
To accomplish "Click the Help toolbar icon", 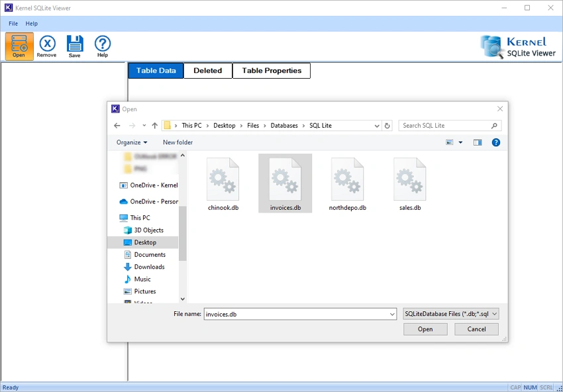I will 102,46.
